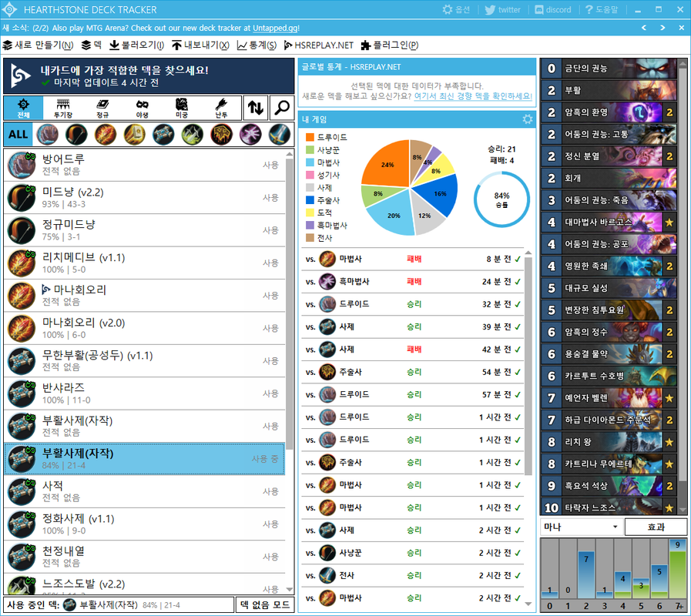Screen dimensions: 691x616
Task: Open the 플러그인(P) plugins menu
Action: click(x=390, y=45)
